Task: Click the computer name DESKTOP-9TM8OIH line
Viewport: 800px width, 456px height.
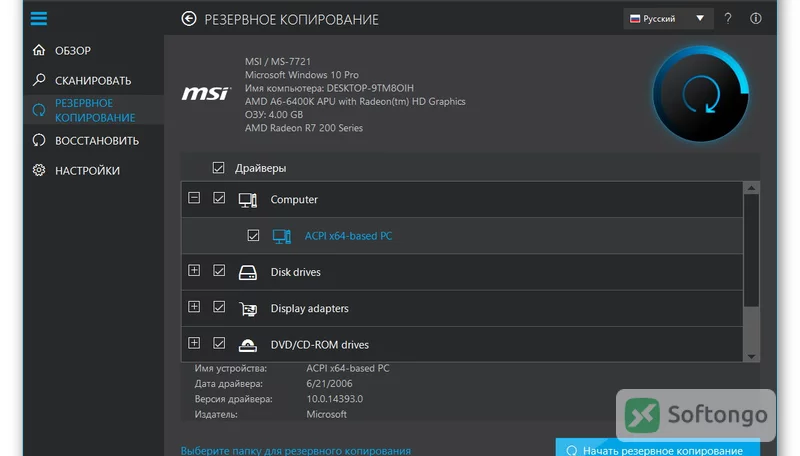Action: (329, 88)
